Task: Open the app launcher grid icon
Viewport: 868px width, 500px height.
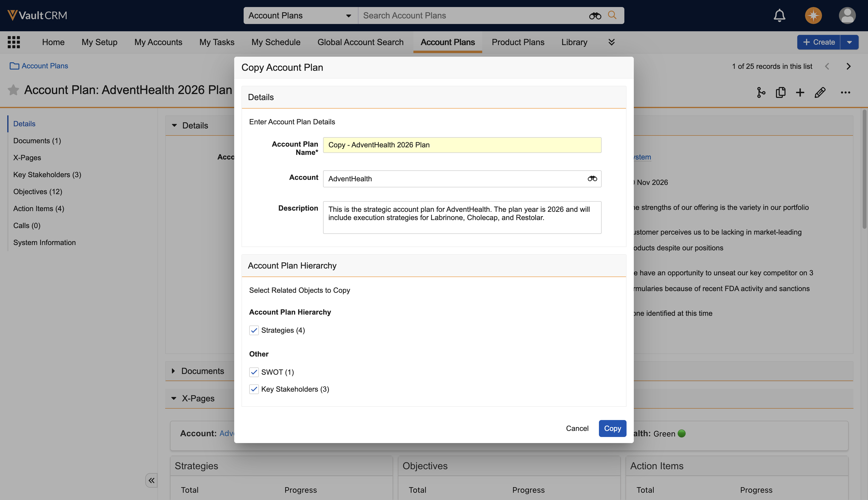Action: point(14,42)
